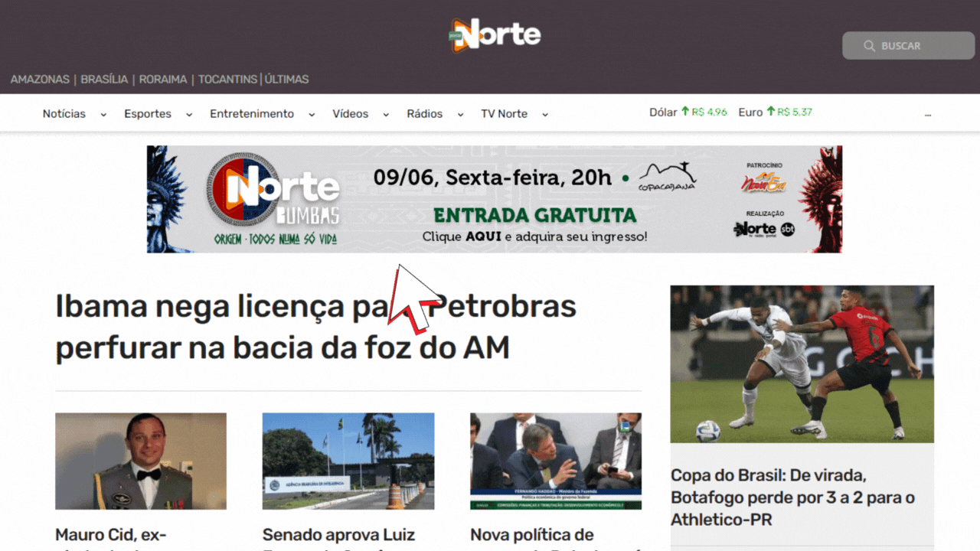Click the green up arrow beside Euro
Viewport: 980px width, 551px height.
(x=771, y=112)
